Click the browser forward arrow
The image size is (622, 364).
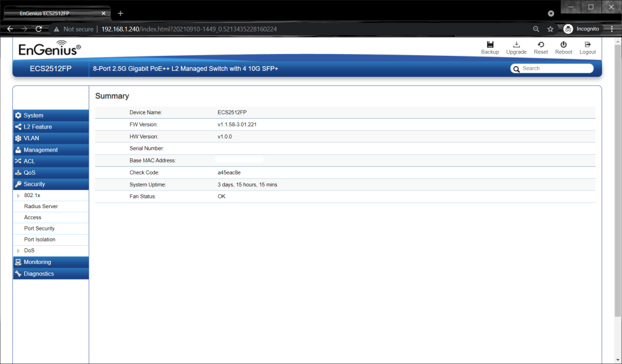point(24,29)
